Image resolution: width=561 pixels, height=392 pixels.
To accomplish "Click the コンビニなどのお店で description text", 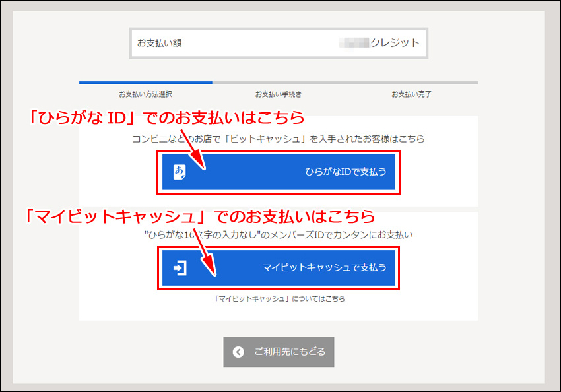I will point(279,139).
